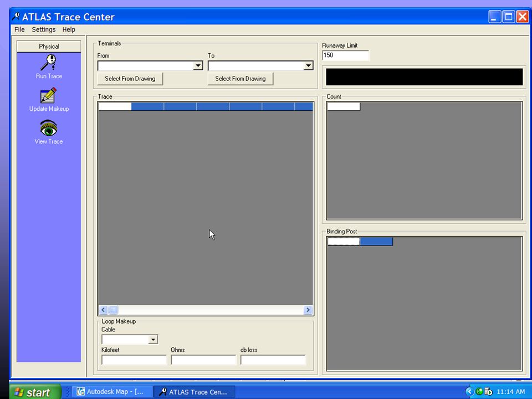Switch to Autodesk Map in the taskbar

(111, 392)
